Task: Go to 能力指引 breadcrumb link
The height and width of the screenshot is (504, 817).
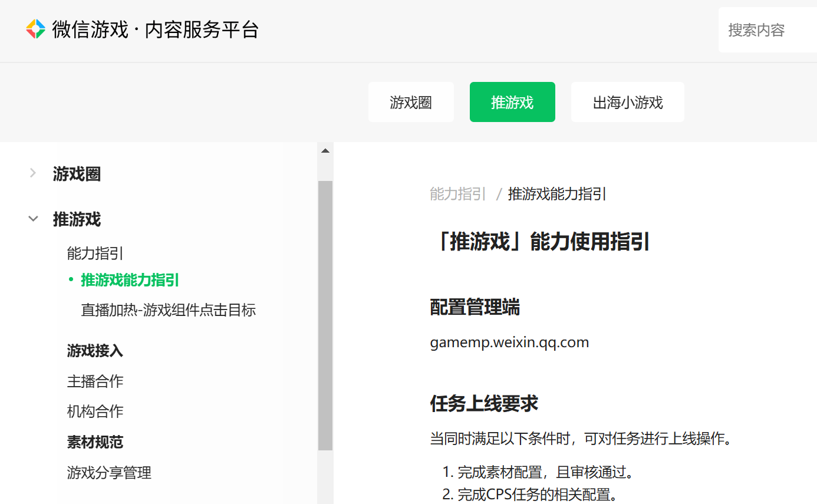Action: click(x=458, y=194)
